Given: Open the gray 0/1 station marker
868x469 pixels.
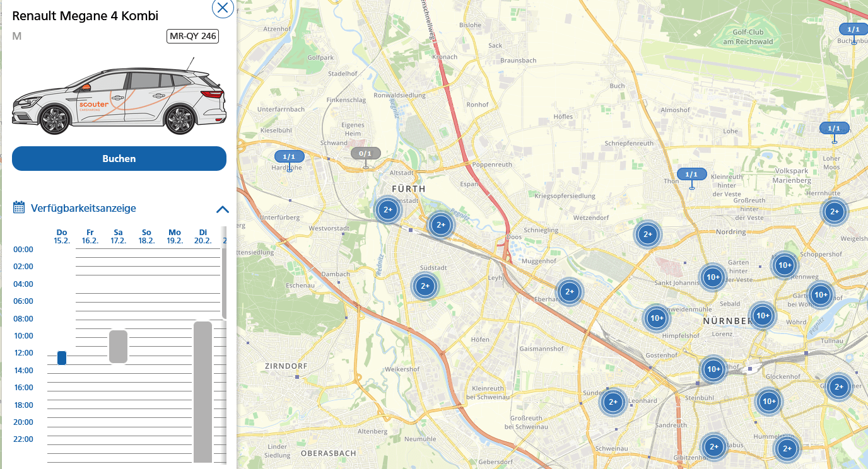Looking at the screenshot, I should coord(366,154).
